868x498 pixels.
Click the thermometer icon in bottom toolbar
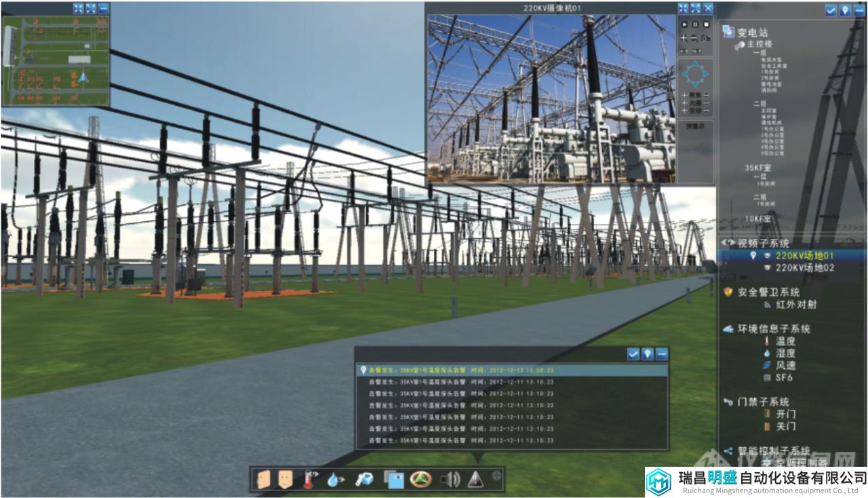311,480
